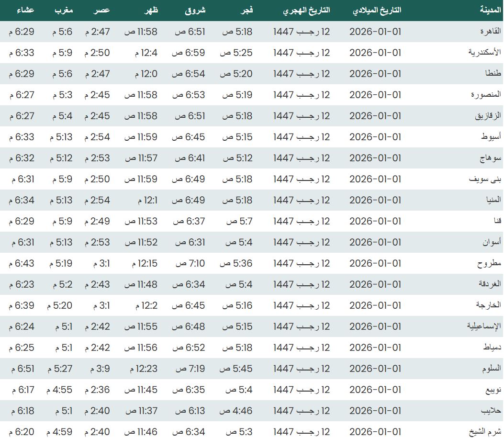
Task: Click Fajr time 5:25 ص for الأسكندرية
Action: (236, 53)
